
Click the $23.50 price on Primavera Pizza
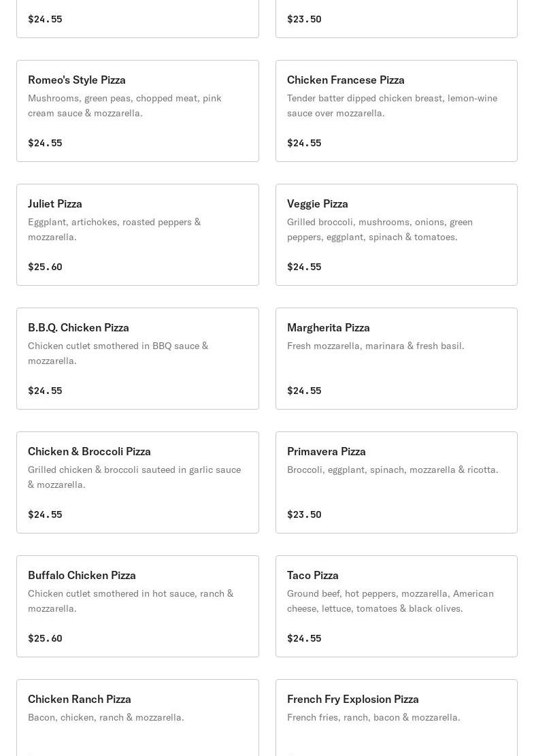pos(304,514)
